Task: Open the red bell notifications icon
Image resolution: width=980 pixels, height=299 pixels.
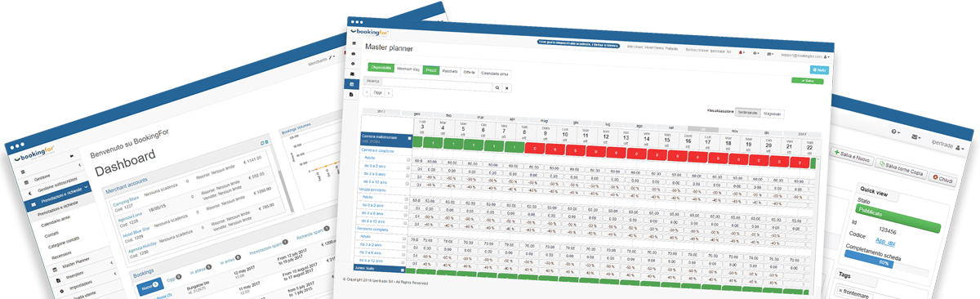Action: click(742, 52)
